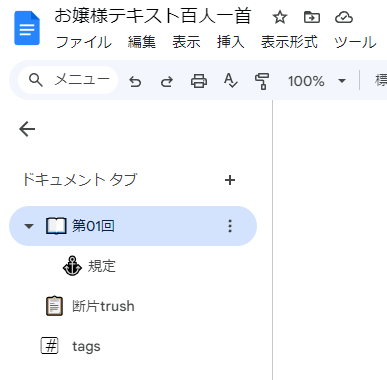Open the ツール menu

[x=355, y=42]
